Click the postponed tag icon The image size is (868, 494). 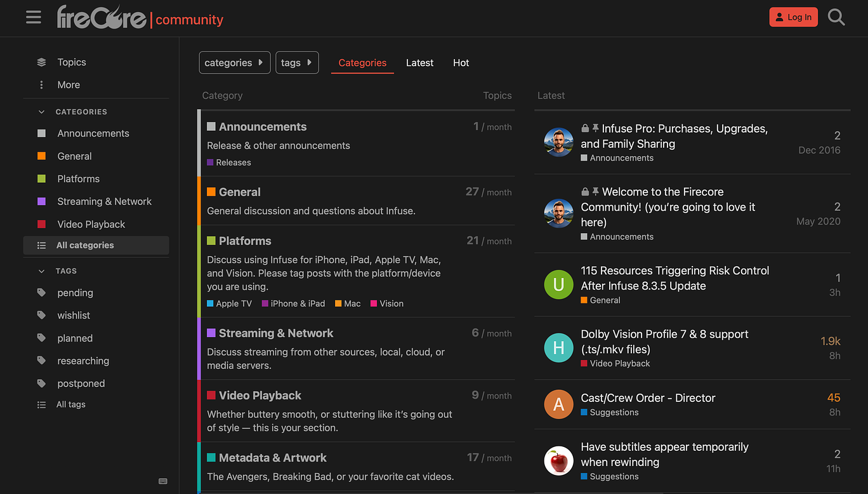[41, 384]
